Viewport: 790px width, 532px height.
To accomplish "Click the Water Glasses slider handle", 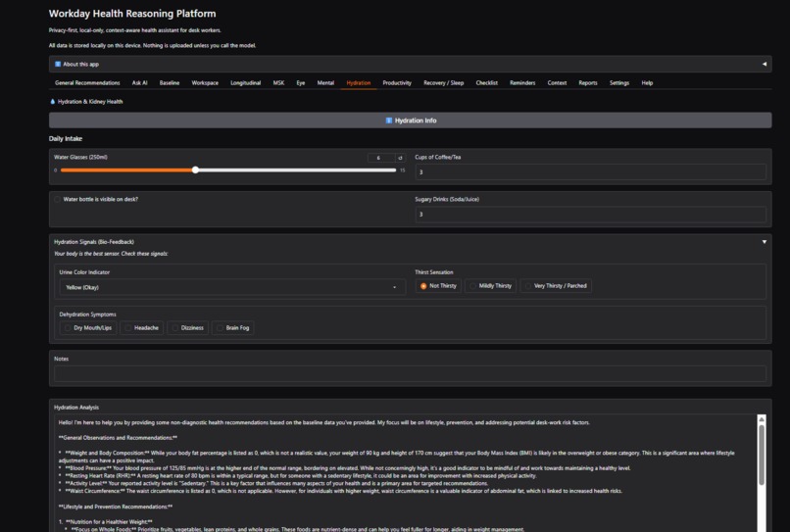I will pyautogui.click(x=195, y=170).
